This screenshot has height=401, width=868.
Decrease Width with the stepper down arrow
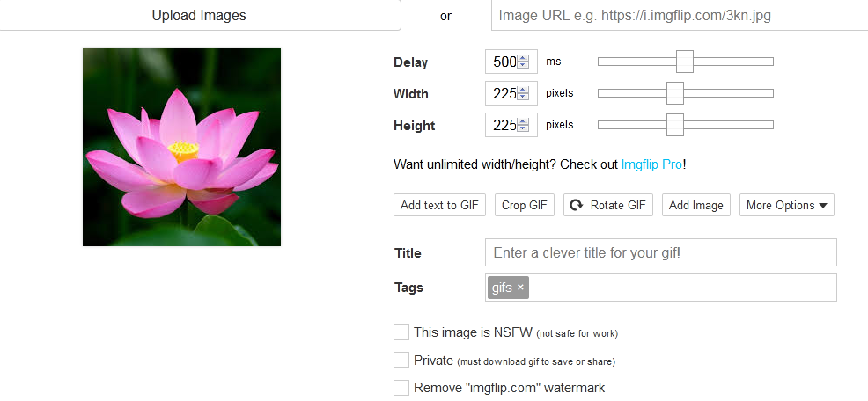523,97
